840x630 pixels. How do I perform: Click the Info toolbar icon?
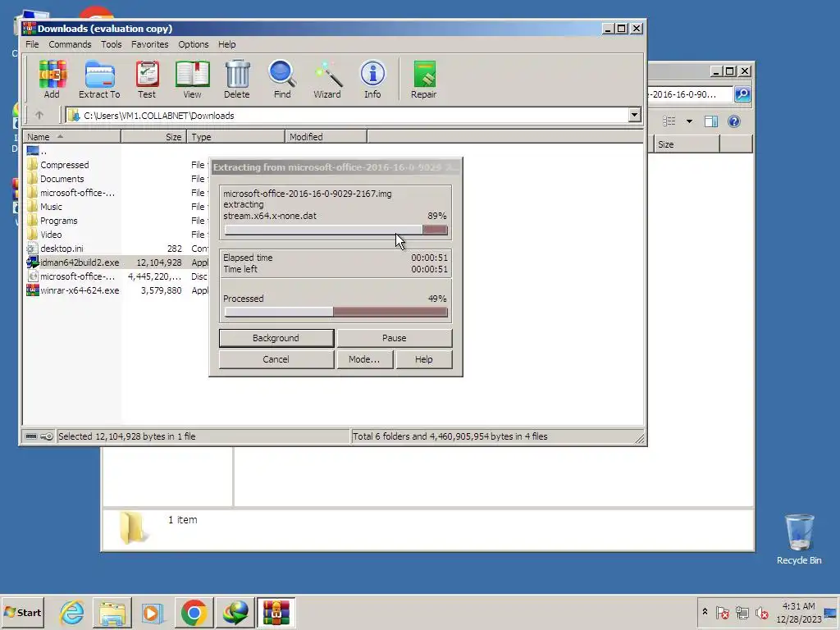coord(372,80)
